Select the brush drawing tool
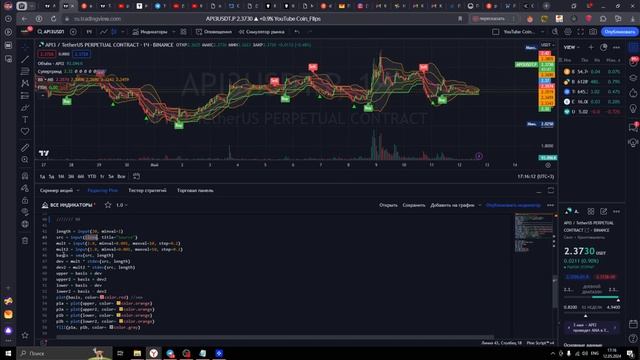This screenshot has width=640, height=360. tap(25, 108)
